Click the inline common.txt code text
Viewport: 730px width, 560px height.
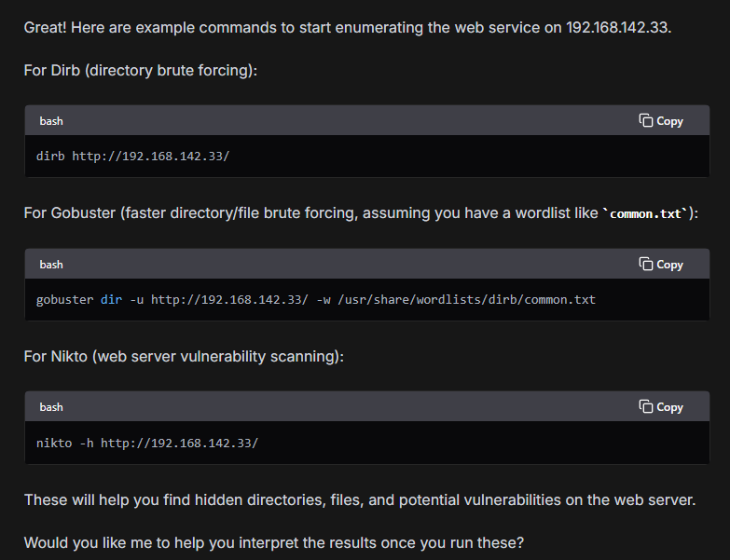645,213
